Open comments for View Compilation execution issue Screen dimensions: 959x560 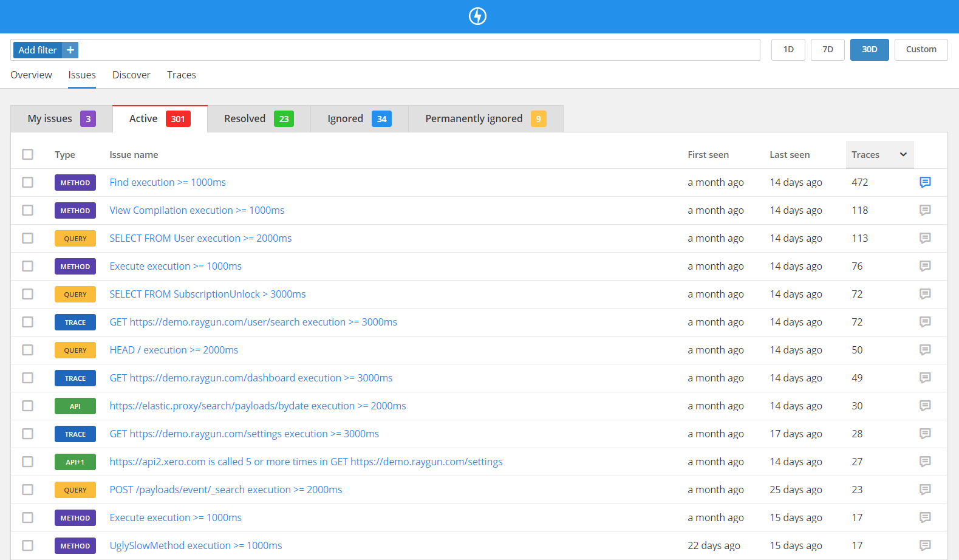tap(925, 210)
